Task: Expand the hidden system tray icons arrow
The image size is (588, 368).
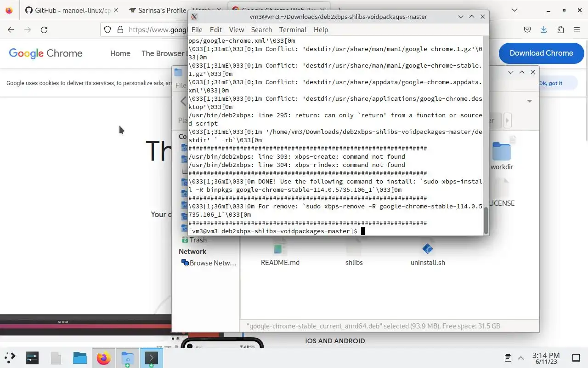Action: pyautogui.click(x=521, y=357)
